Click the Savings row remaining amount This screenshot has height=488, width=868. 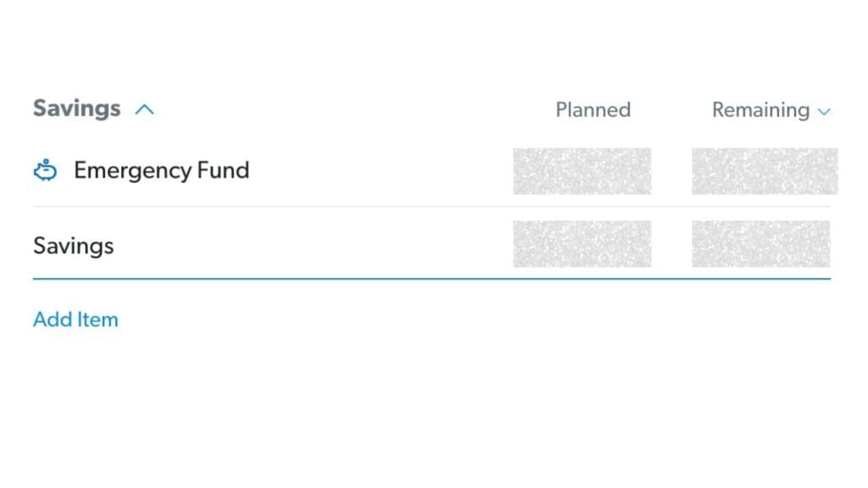point(760,244)
